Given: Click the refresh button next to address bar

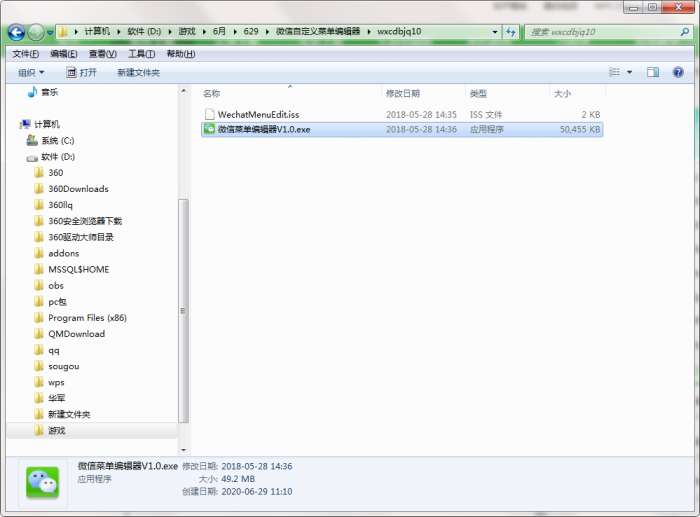Looking at the screenshot, I should point(511,32).
